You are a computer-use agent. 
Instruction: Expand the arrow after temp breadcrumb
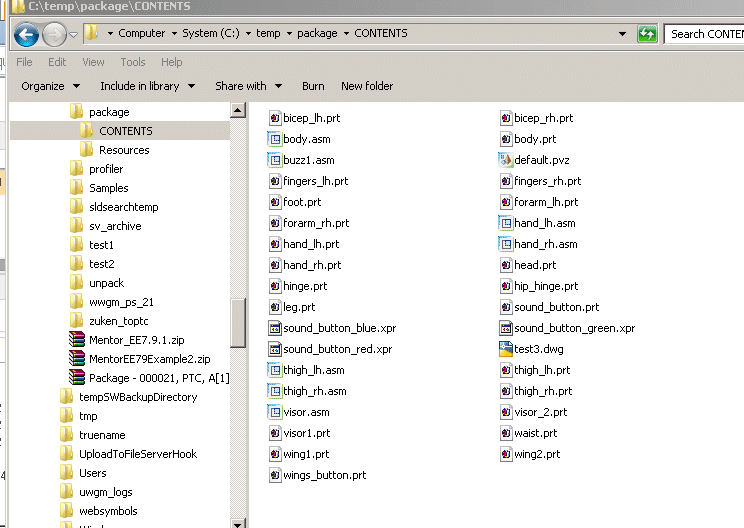pyautogui.click(x=289, y=33)
